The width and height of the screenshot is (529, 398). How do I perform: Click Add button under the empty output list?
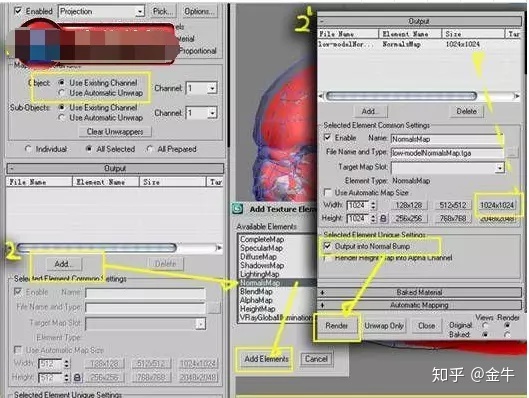click(63, 264)
